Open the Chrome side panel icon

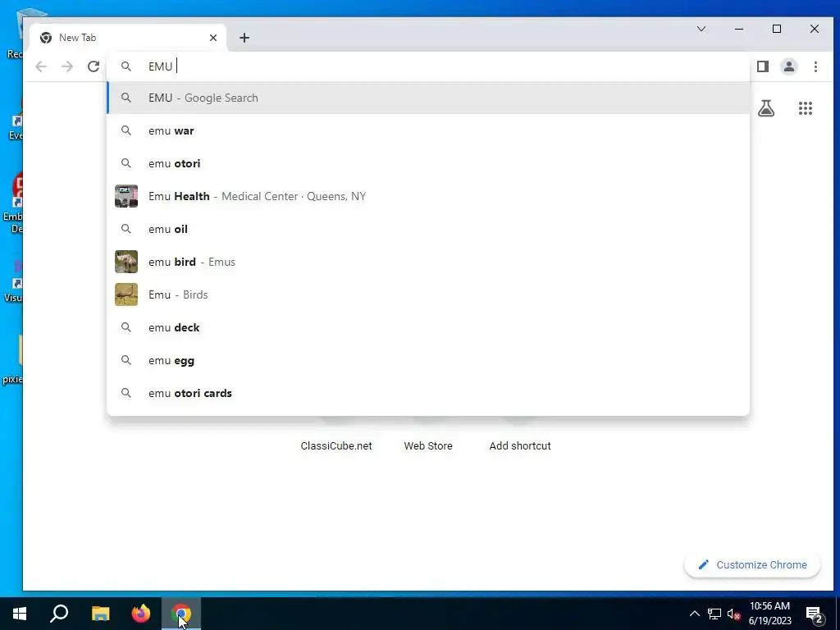(x=763, y=66)
